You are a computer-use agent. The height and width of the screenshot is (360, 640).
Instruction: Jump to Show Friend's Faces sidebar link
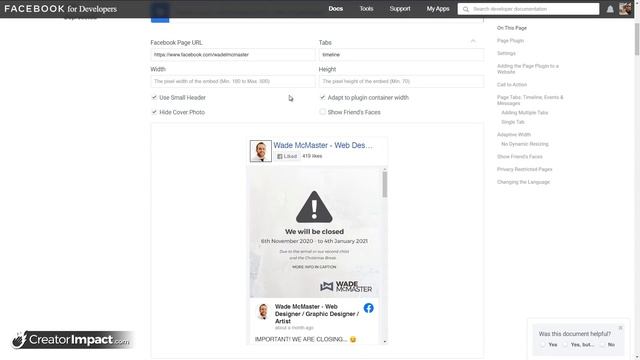(520, 157)
